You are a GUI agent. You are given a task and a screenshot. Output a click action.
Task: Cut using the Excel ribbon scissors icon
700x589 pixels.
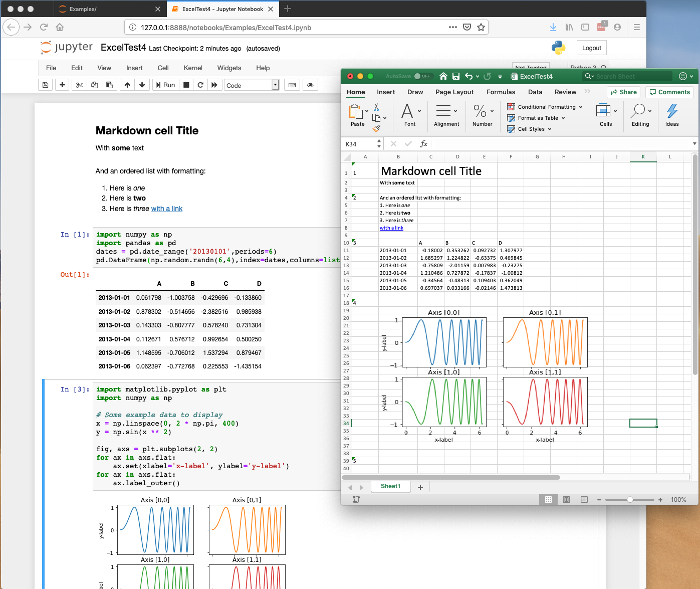pyautogui.click(x=376, y=107)
